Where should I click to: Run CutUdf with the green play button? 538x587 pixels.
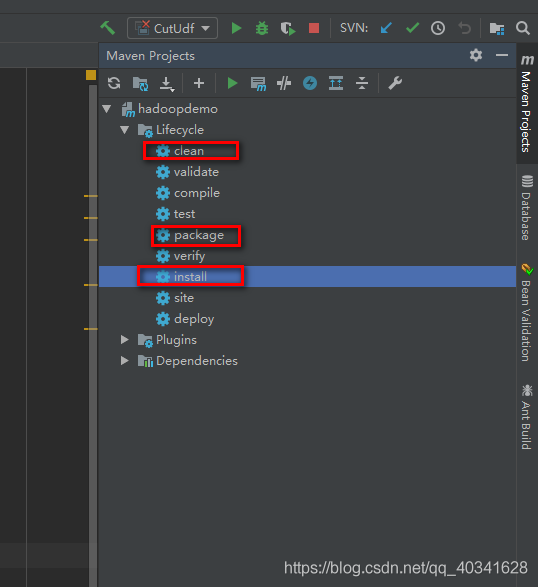coord(236,28)
